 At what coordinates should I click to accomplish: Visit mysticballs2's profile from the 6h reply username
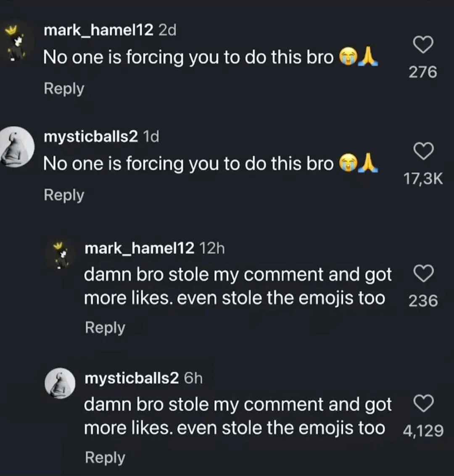pos(132,378)
